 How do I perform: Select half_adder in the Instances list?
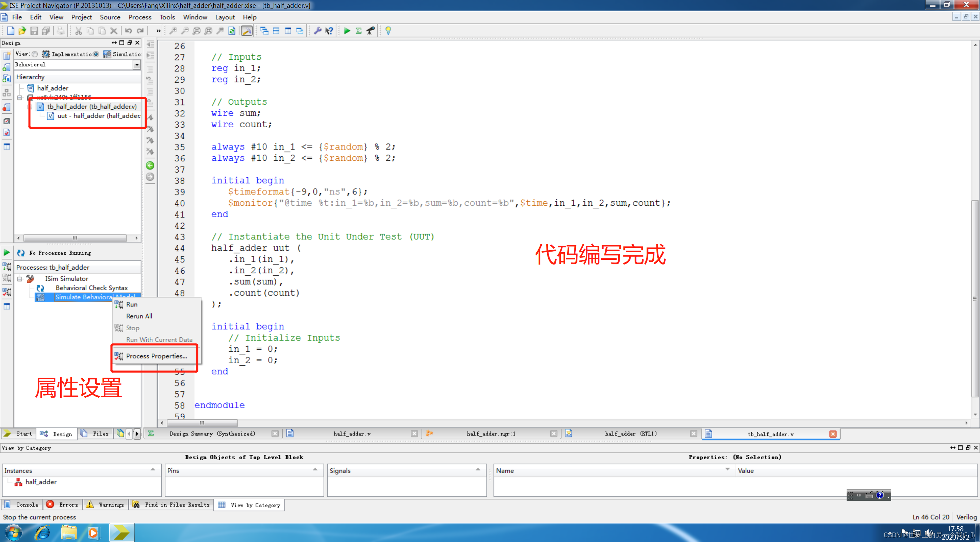41,482
